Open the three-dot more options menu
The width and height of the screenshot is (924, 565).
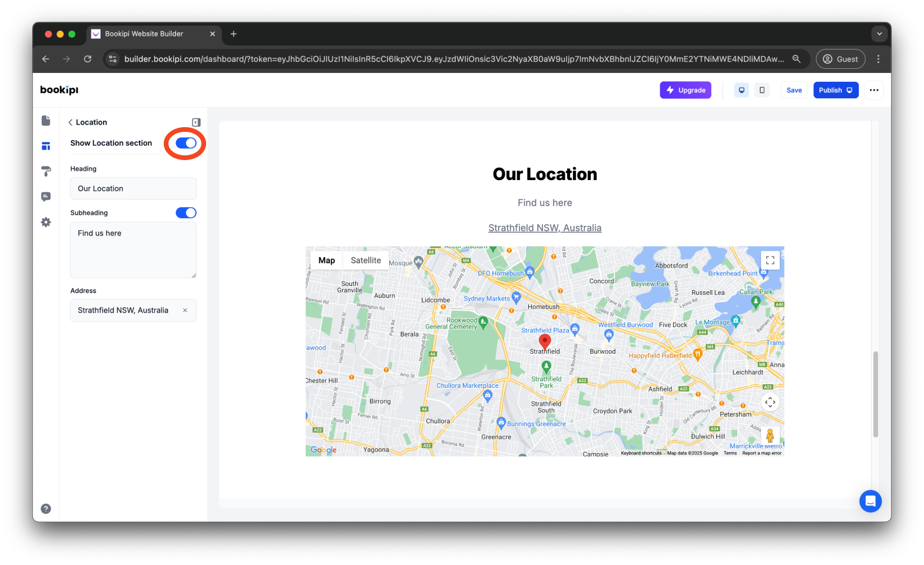click(874, 90)
